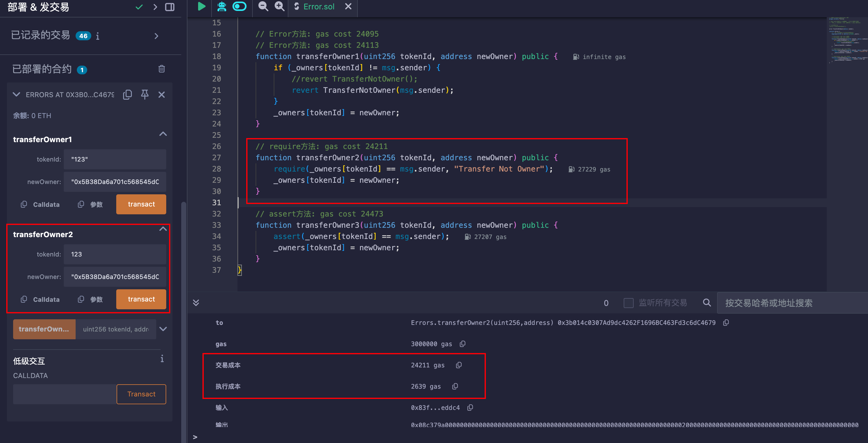The width and height of the screenshot is (868, 443).
Task: Click the infinite gas estimate on line 18
Action: tap(600, 57)
